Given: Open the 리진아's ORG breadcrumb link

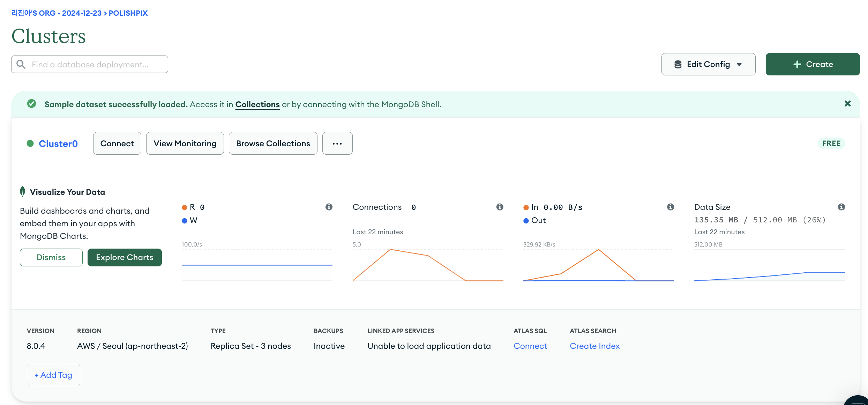Looking at the screenshot, I should (x=57, y=13).
